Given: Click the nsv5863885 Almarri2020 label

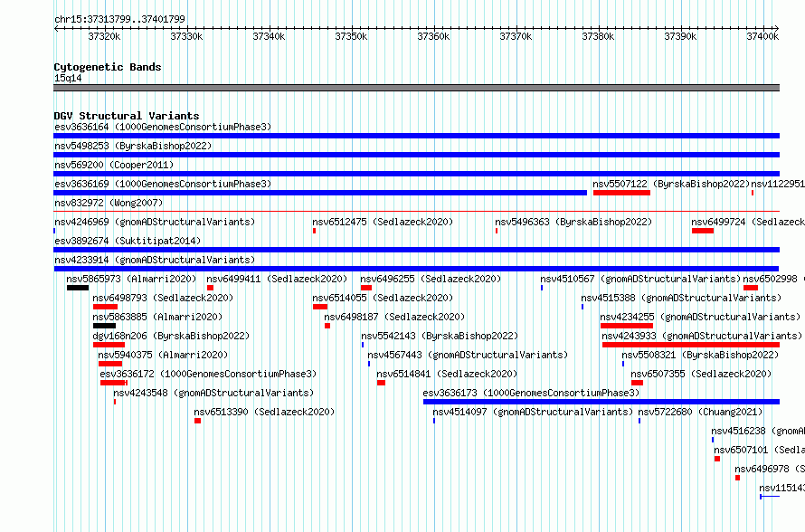Looking at the screenshot, I should click(157, 317).
